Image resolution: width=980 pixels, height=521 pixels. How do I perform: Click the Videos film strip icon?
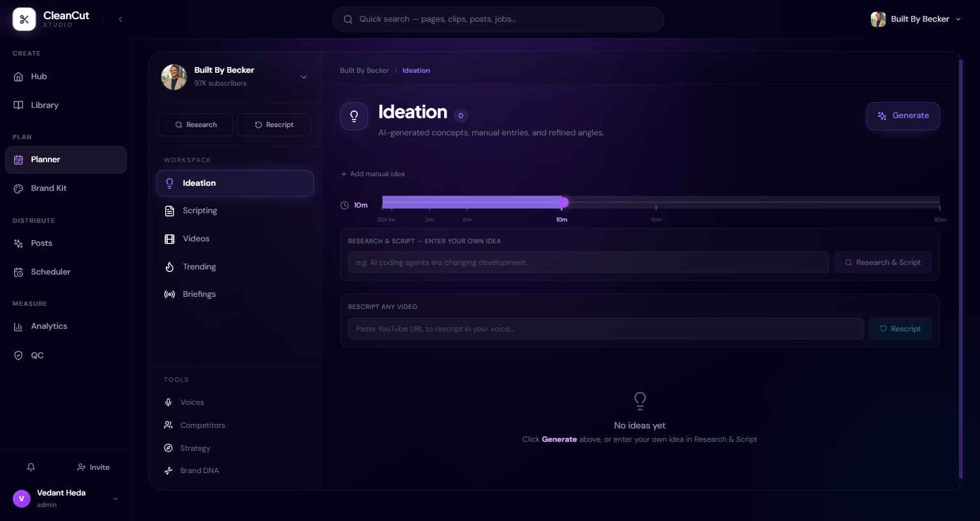tap(170, 239)
